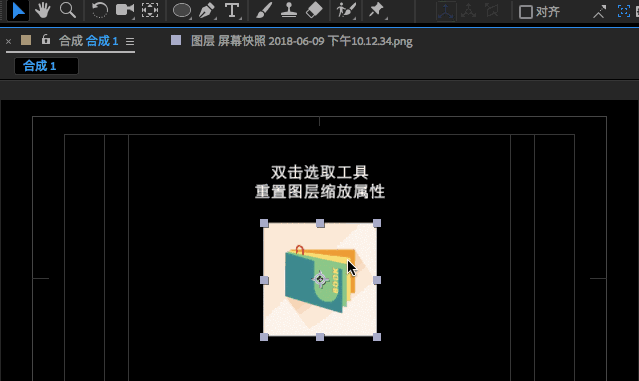Click the snap to features icon

[x=624, y=11]
